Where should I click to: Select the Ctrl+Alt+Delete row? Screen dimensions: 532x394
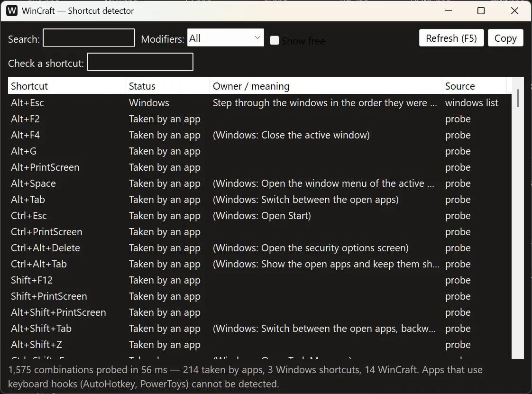click(259, 248)
